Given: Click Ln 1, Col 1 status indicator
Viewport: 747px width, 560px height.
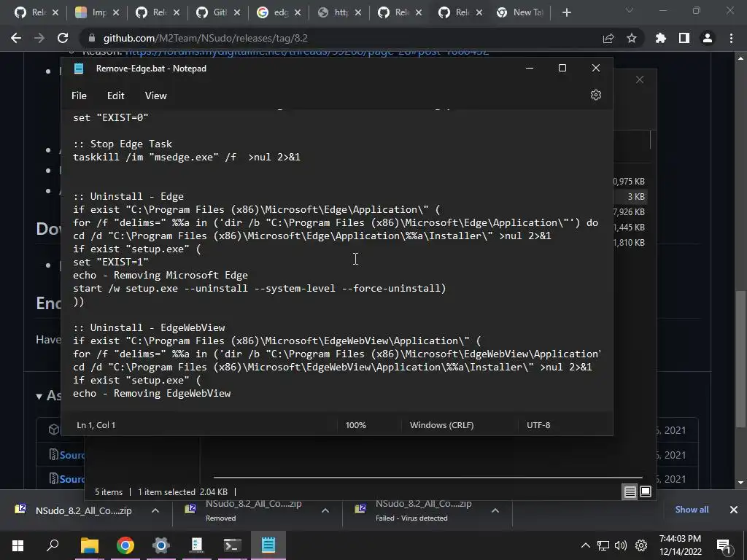Looking at the screenshot, I should click(x=96, y=425).
